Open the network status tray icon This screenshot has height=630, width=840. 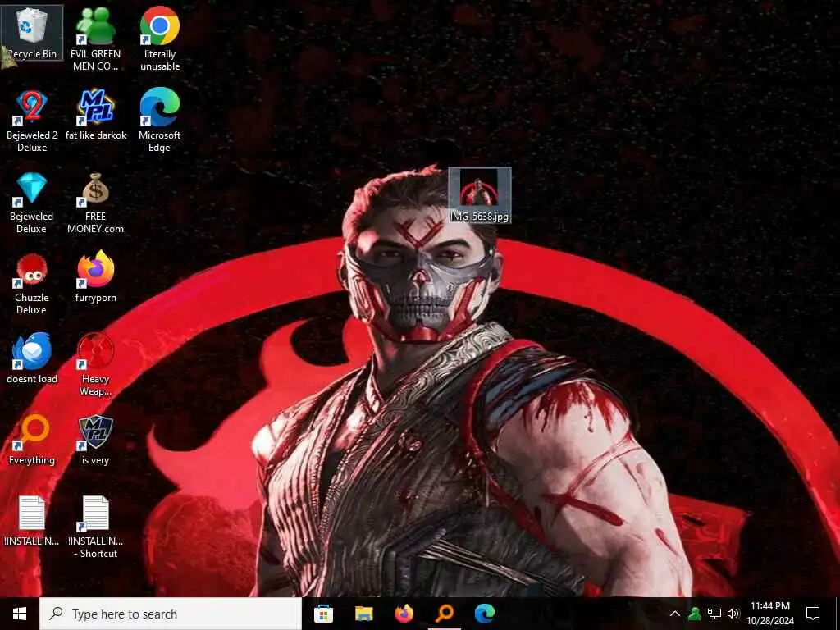pyautogui.click(x=714, y=614)
